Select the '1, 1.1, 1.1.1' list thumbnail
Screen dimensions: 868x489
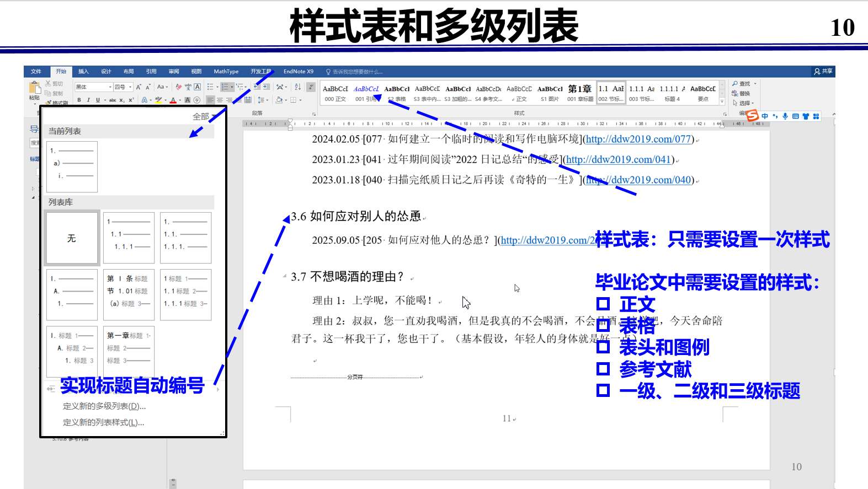point(129,238)
